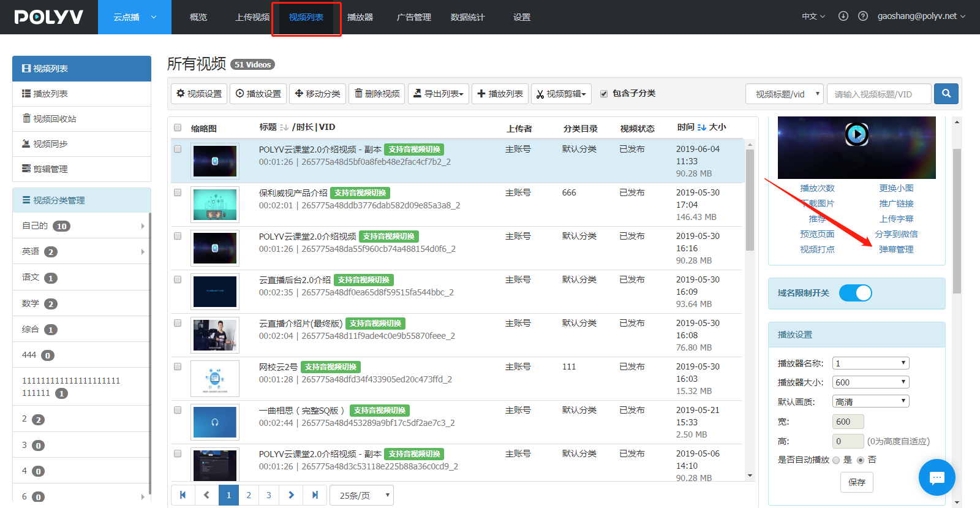The image size is (980, 508).
Task: Open 播放器 in top navigation
Action: click(360, 17)
